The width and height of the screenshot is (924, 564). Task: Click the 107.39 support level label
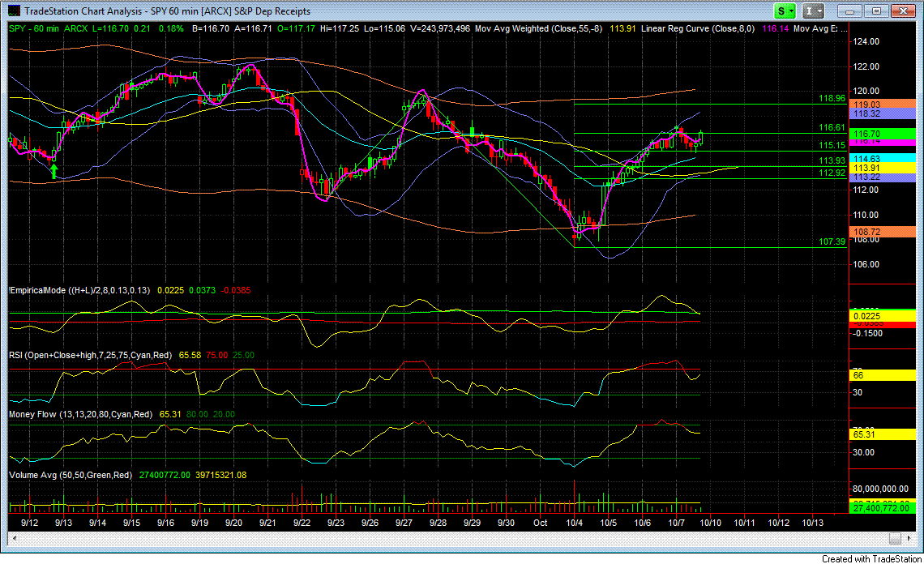pyautogui.click(x=832, y=241)
